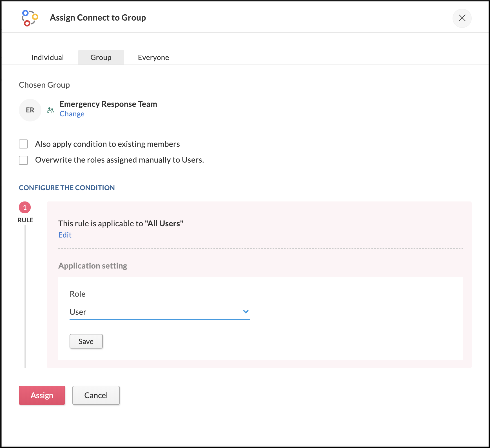The image size is (490, 448).
Task: Close the Assign Connect to Group dialog
Action: (462, 18)
